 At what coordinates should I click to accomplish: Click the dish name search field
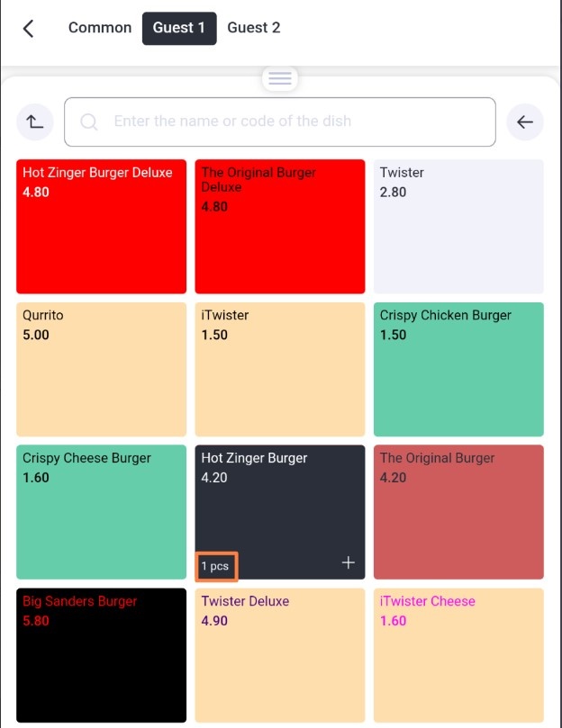click(280, 121)
